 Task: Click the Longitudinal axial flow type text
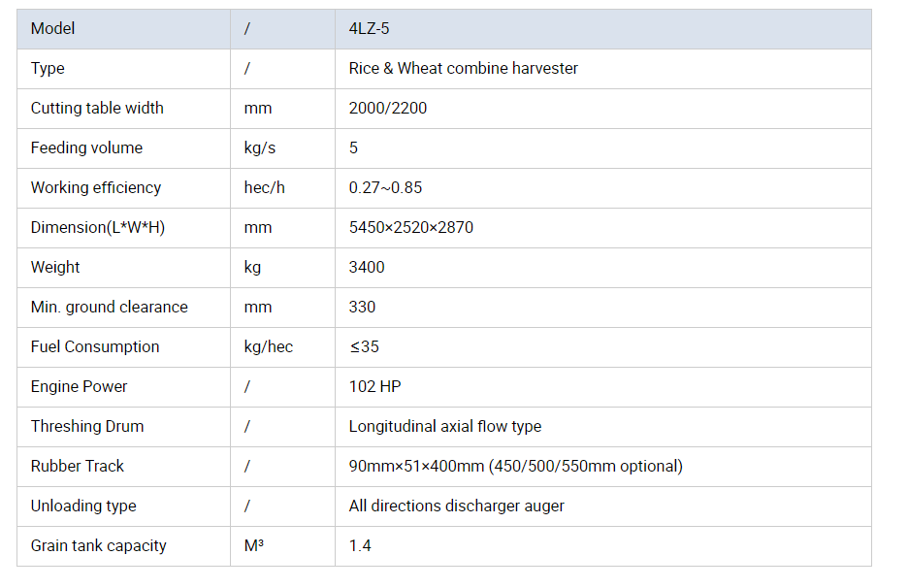(x=445, y=427)
